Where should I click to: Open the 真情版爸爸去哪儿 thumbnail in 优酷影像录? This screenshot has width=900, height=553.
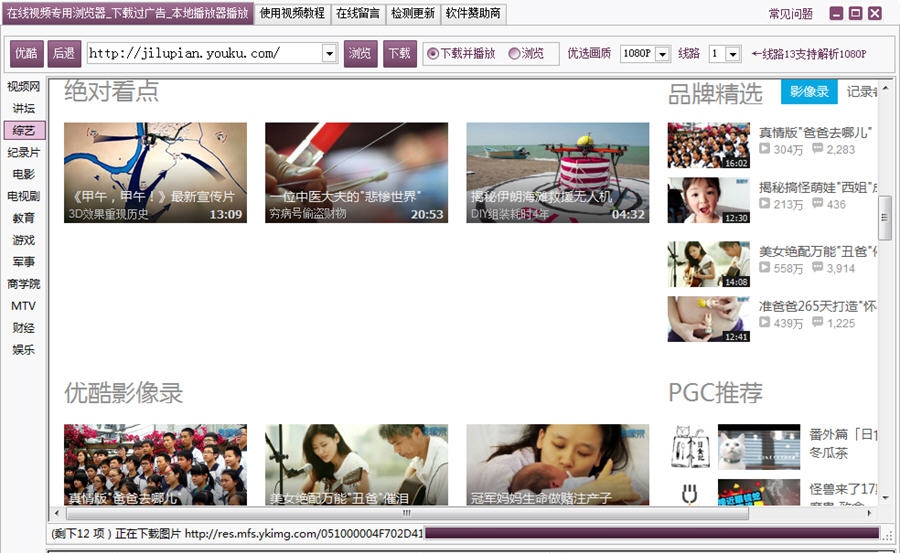[155, 465]
